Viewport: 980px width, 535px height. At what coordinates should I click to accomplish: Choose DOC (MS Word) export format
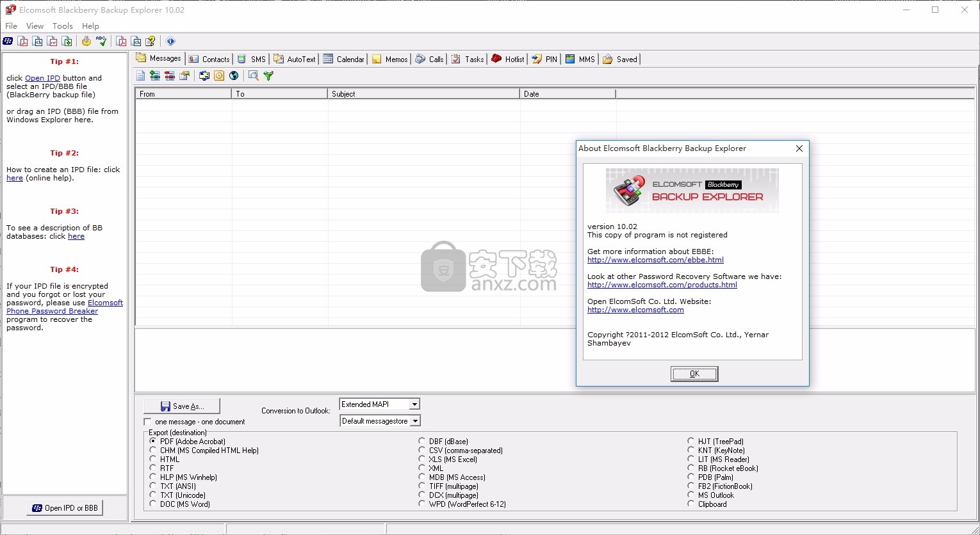[153, 504]
